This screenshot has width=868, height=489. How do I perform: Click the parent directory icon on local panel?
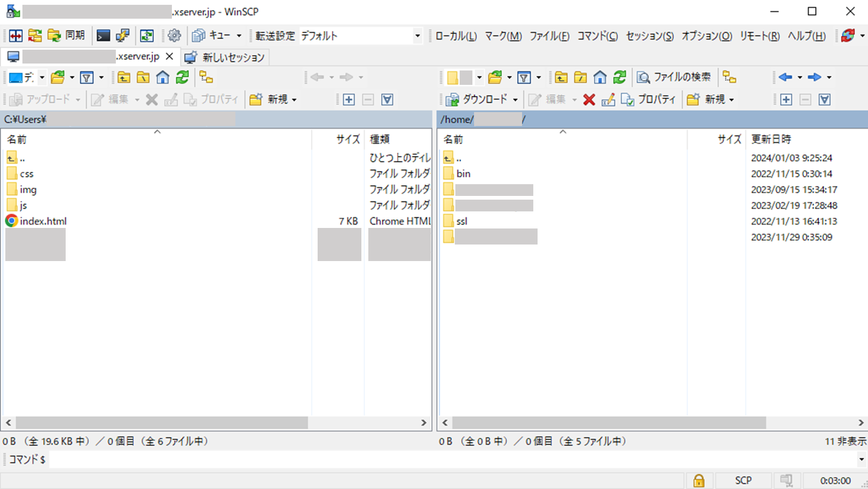(x=124, y=77)
